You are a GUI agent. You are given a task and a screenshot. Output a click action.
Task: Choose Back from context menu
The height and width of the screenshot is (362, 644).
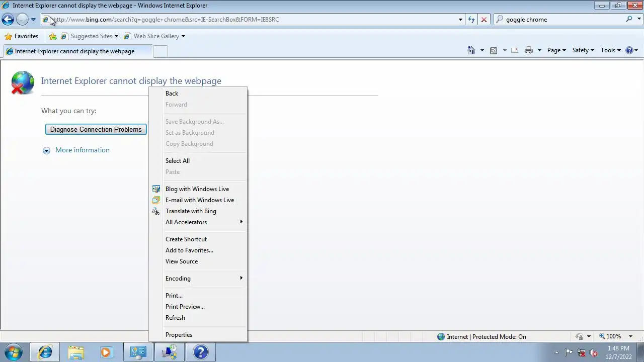198,94
